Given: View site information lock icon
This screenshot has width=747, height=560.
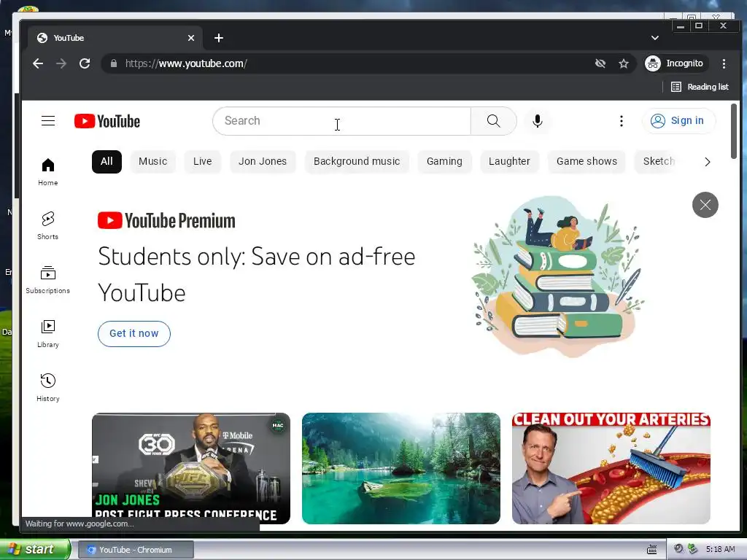Looking at the screenshot, I should click(113, 63).
